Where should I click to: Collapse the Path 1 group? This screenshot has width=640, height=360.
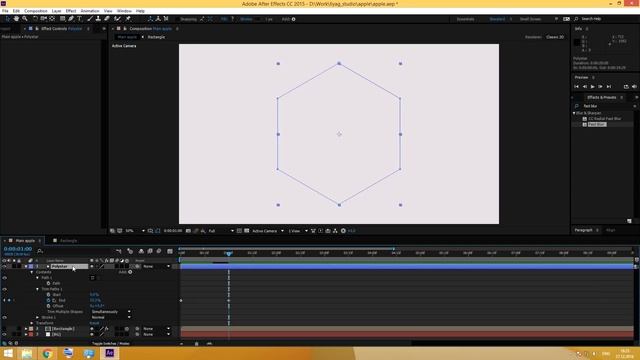[38, 278]
